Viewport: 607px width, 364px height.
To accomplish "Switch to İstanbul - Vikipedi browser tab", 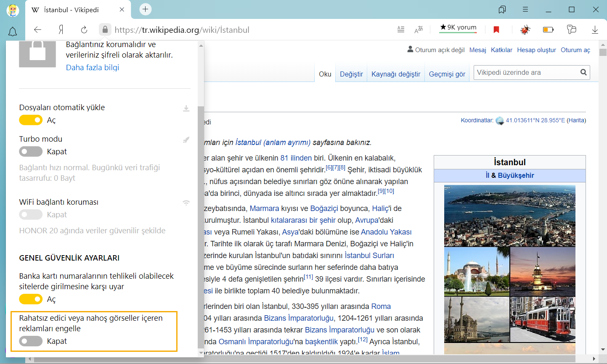I will (78, 9).
